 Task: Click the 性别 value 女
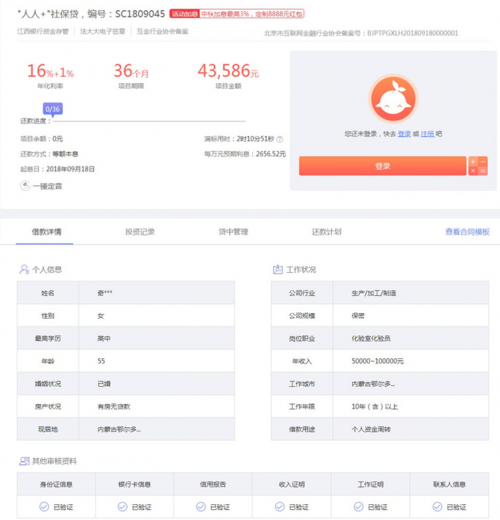coord(101,316)
